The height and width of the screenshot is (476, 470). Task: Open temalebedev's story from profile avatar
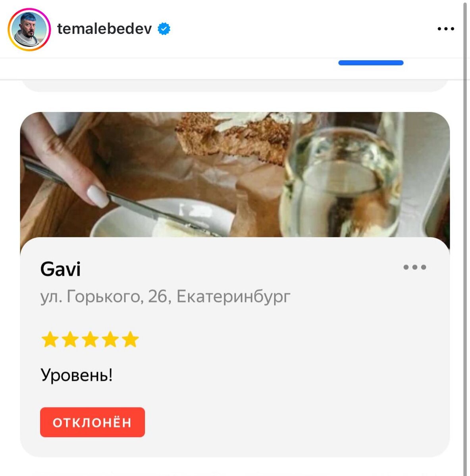point(29,29)
